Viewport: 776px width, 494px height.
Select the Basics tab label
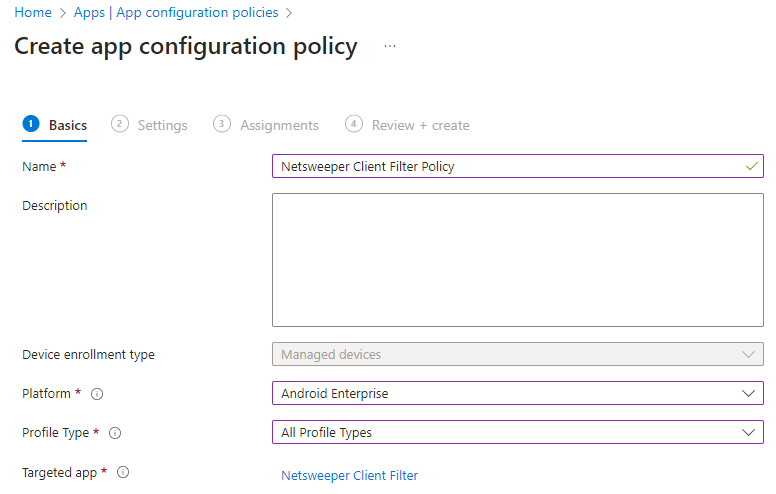(x=68, y=125)
